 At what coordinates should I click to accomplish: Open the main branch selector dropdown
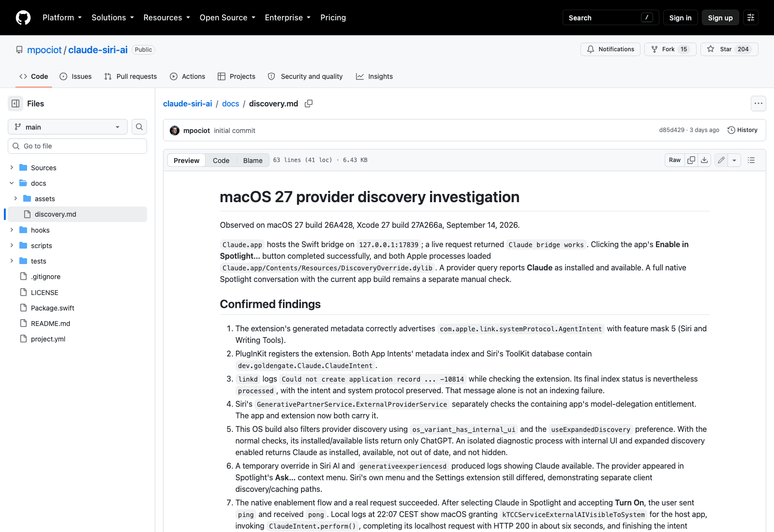click(68, 127)
